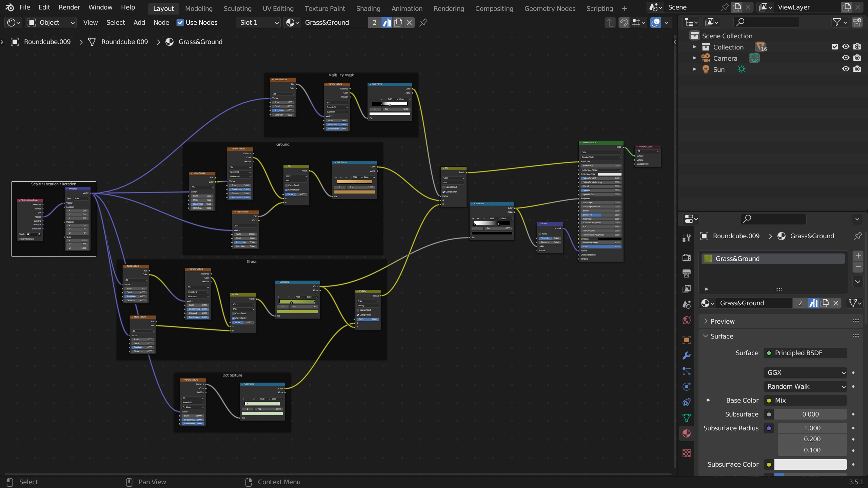Click the fake user shield icon
Viewport: 868px width, 488px height.
(387, 23)
